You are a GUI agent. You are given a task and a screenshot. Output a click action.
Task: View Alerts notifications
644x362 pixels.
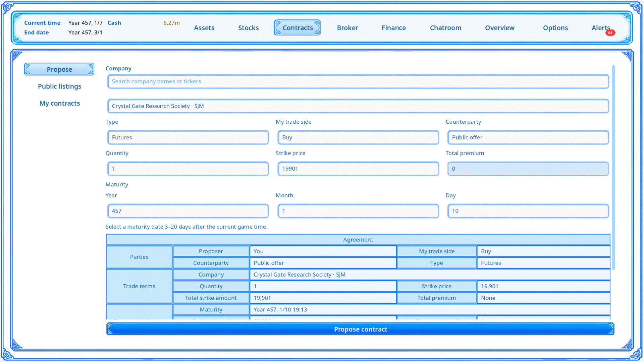pyautogui.click(x=600, y=28)
